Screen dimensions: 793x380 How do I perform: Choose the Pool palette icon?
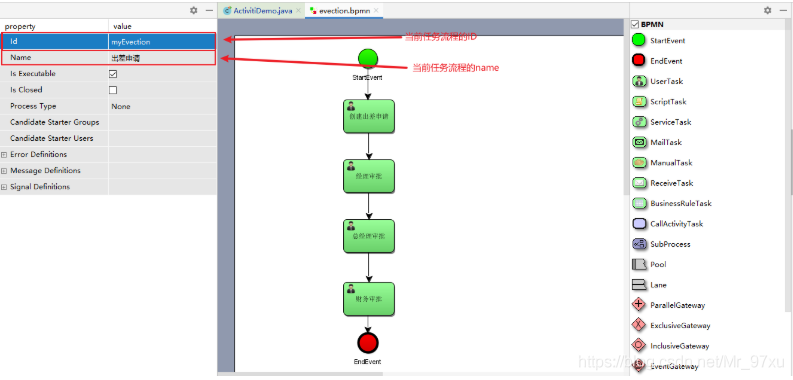pyautogui.click(x=639, y=264)
